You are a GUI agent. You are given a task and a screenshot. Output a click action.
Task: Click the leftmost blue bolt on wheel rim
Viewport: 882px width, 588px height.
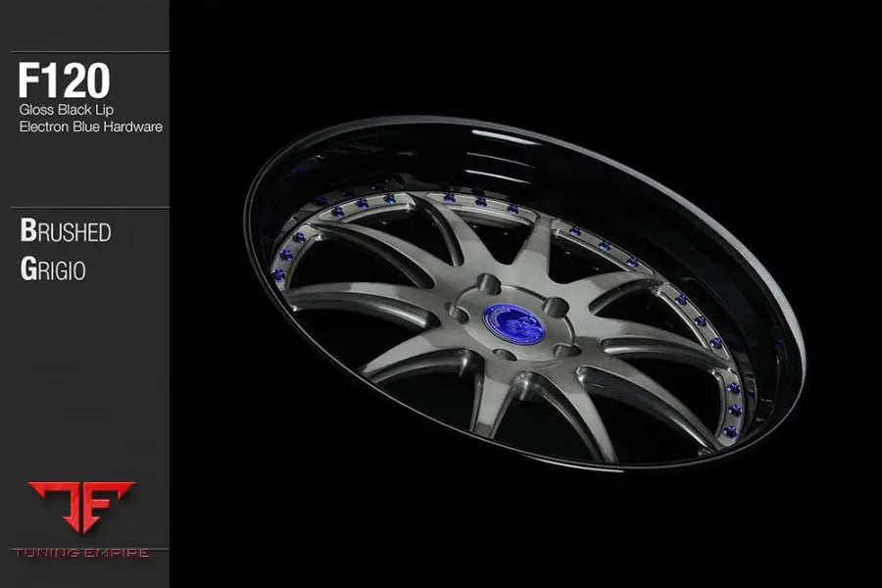pyautogui.click(x=280, y=275)
